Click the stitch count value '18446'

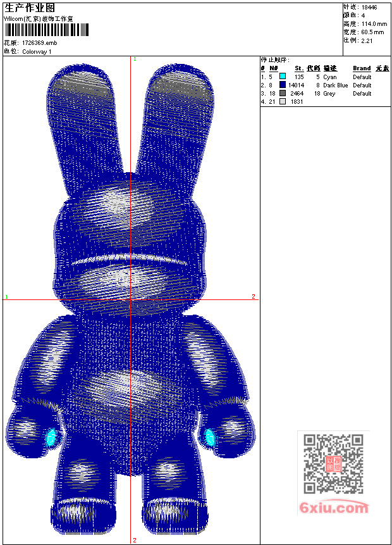point(369,8)
